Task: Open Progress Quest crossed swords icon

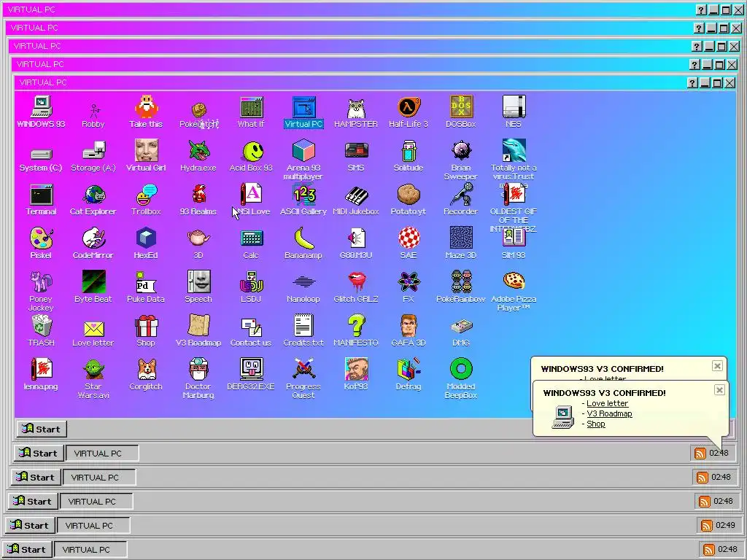Action: click(303, 379)
